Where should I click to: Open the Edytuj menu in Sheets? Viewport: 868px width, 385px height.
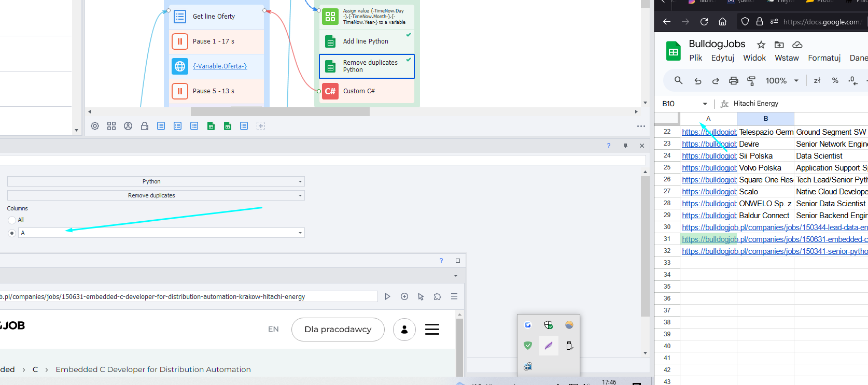pos(723,58)
